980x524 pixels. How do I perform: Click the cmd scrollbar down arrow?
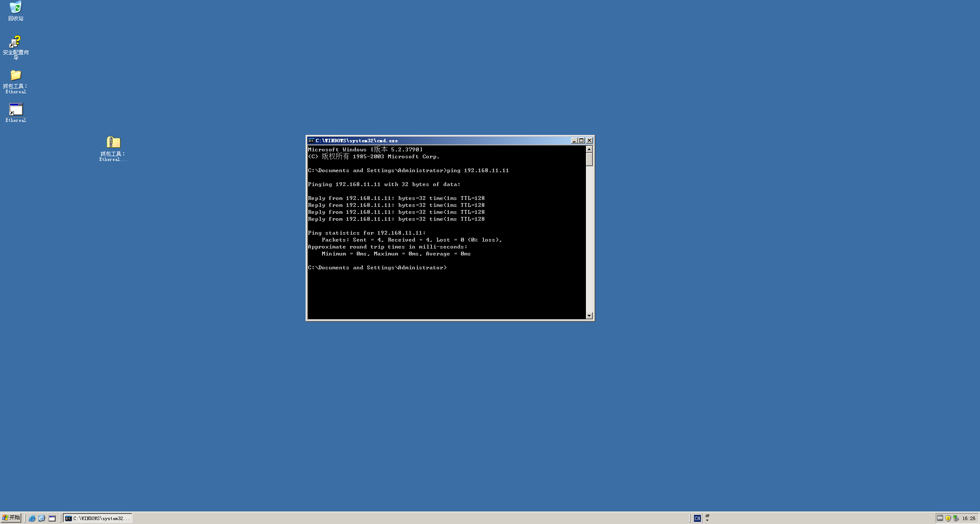[x=589, y=316]
